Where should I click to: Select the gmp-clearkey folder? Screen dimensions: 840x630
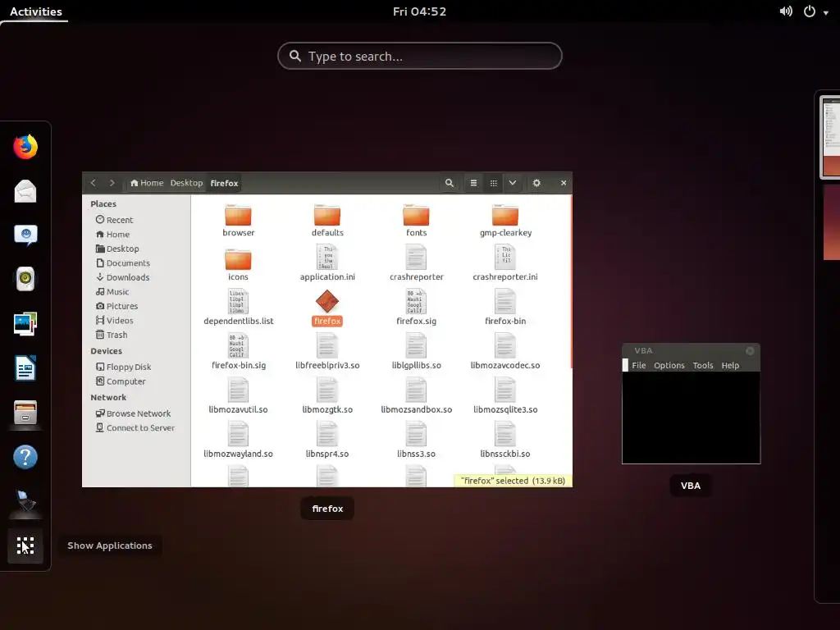click(x=505, y=220)
